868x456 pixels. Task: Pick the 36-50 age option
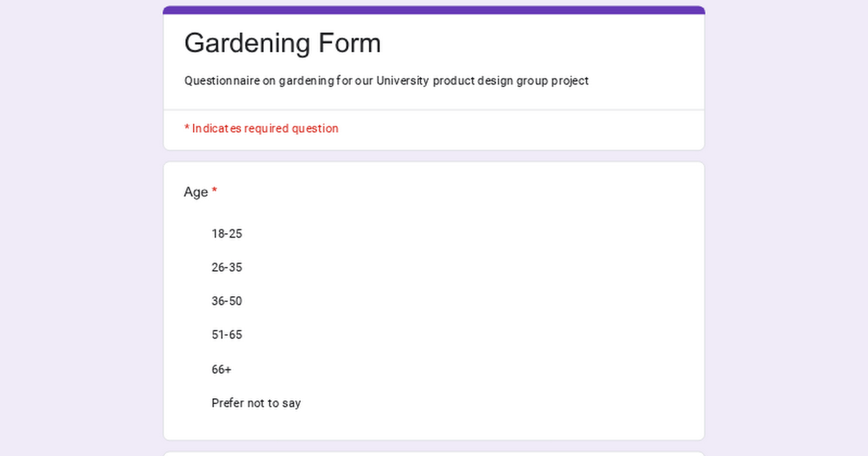(226, 301)
